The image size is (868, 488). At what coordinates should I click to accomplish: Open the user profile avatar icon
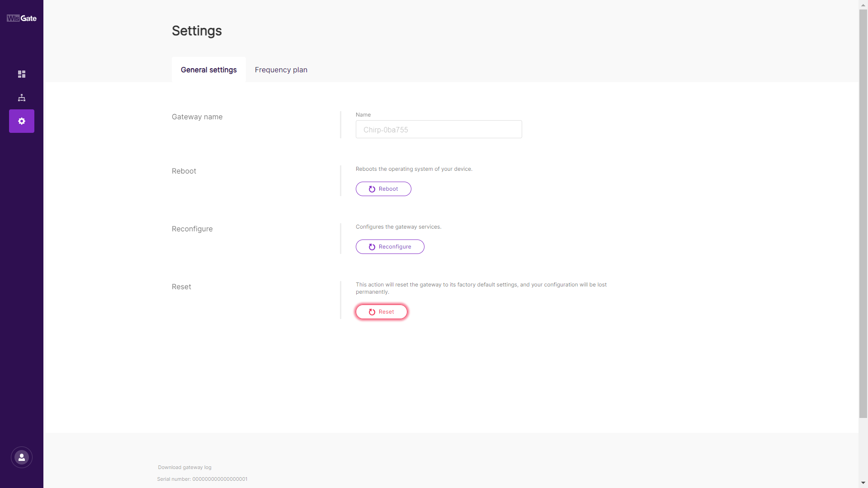click(x=22, y=457)
